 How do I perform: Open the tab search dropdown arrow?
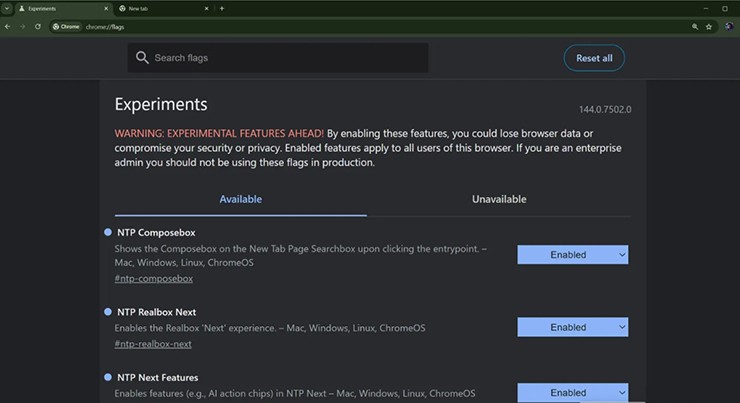click(7, 8)
